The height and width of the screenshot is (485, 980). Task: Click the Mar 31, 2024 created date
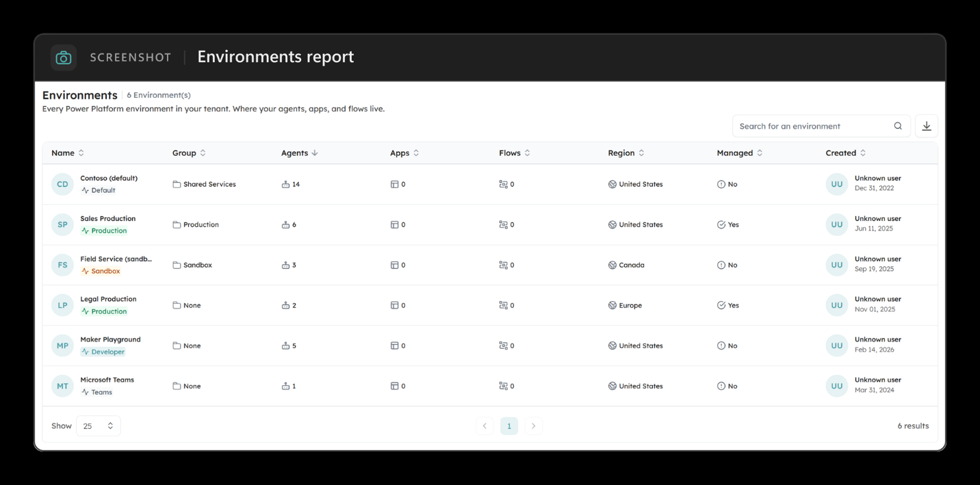tap(875, 390)
